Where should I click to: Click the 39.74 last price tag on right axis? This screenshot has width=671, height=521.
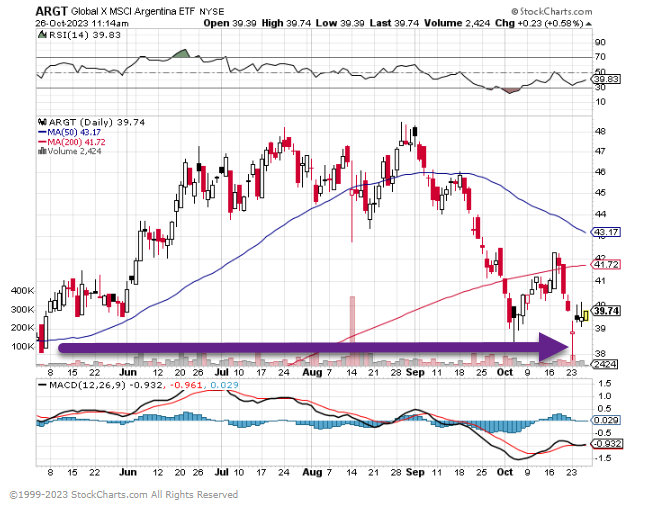click(606, 310)
